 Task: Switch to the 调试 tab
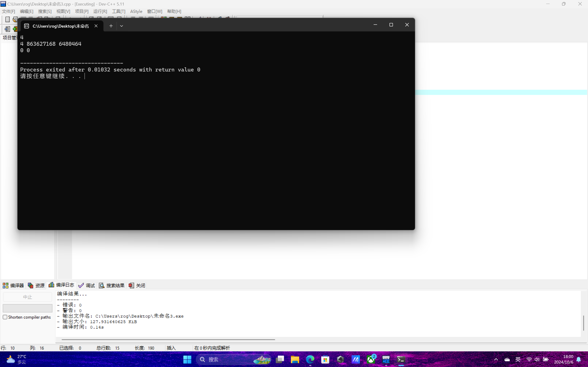[x=87, y=285]
